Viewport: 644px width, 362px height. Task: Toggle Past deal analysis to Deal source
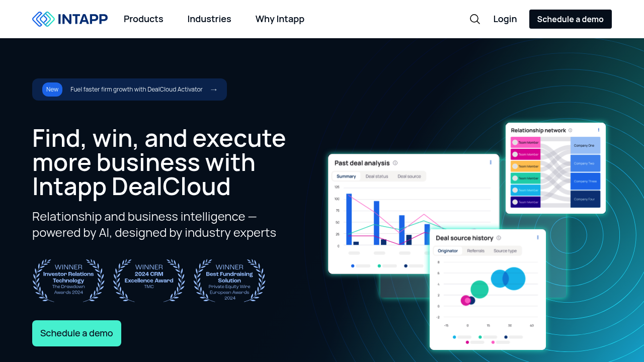click(409, 176)
